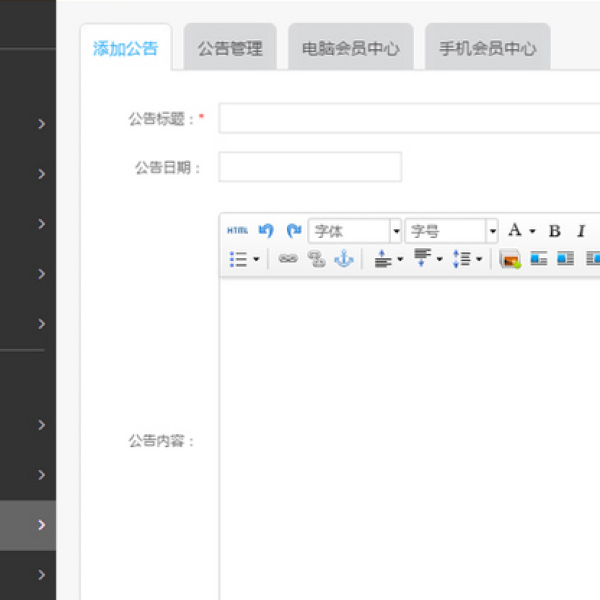Go to the 手机会员中心 tab
Screen dimensions: 600x600
487,48
